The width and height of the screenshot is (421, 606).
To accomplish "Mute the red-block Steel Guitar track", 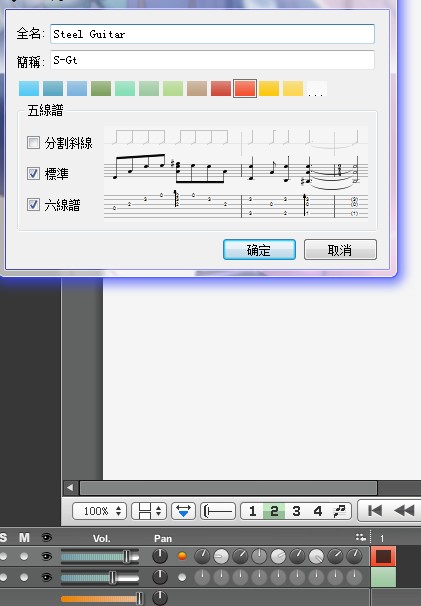I will point(24,557).
